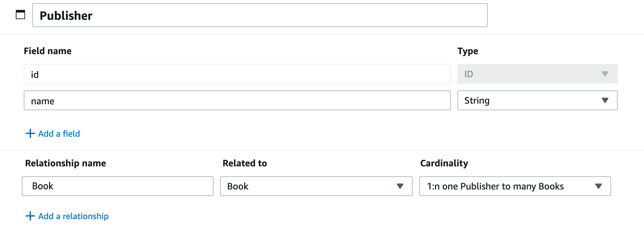The width and height of the screenshot is (644, 237).
Task: Open the 1:n one Publisher to many Books selector
Action: 515,186
